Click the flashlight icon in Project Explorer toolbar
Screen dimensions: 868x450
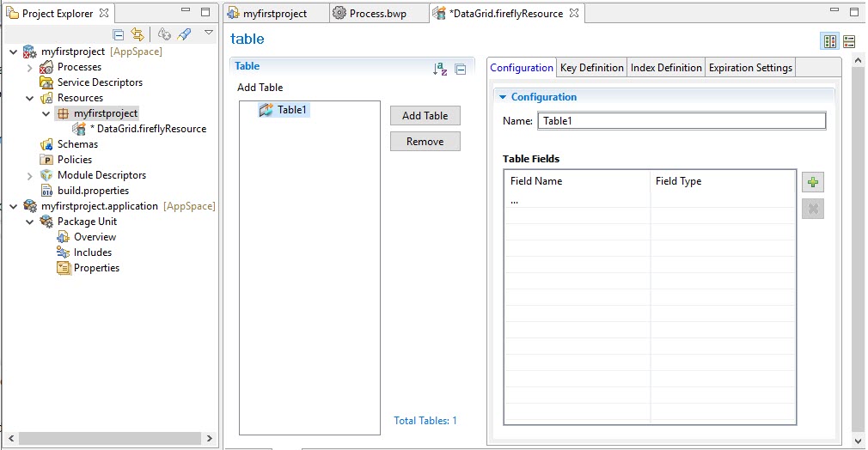pyautogui.click(x=184, y=34)
